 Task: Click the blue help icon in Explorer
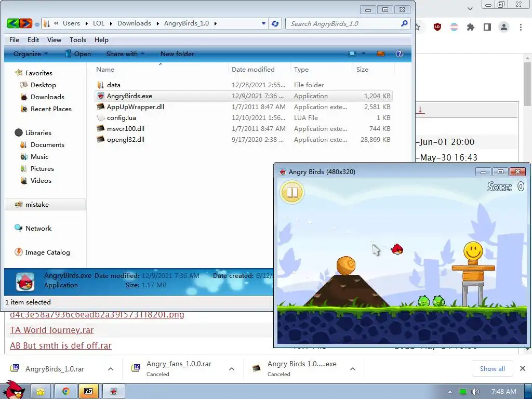(x=400, y=54)
